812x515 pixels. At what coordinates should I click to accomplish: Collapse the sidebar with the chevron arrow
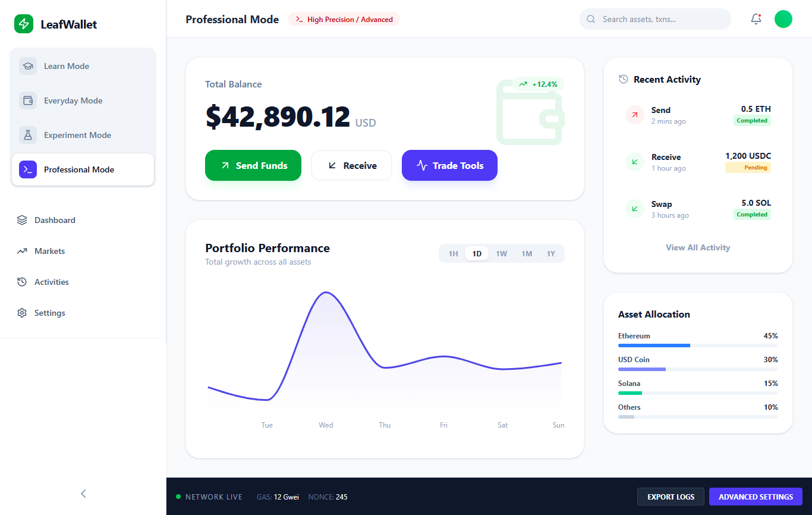83,493
